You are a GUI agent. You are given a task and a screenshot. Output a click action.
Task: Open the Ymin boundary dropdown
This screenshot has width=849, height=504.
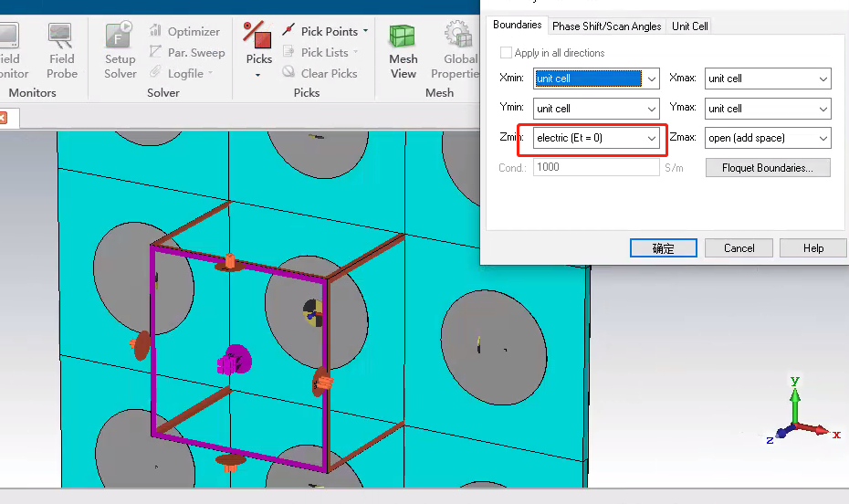click(x=596, y=109)
